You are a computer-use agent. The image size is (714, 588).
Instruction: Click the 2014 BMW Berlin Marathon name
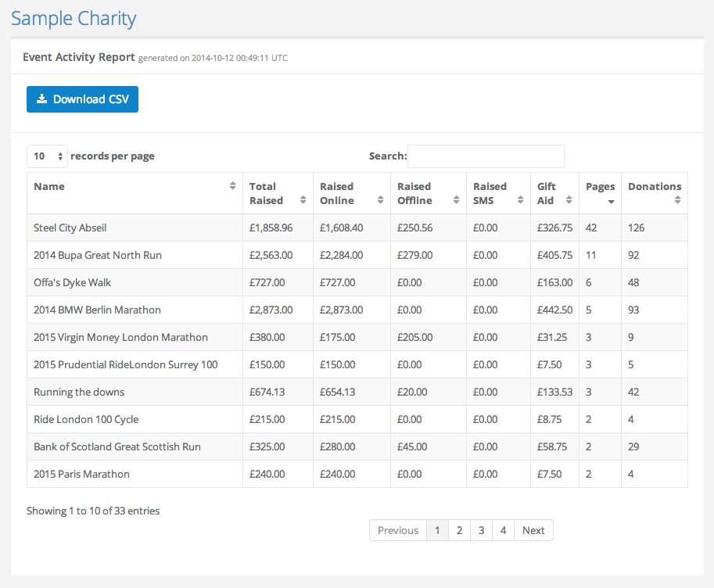pos(97,310)
